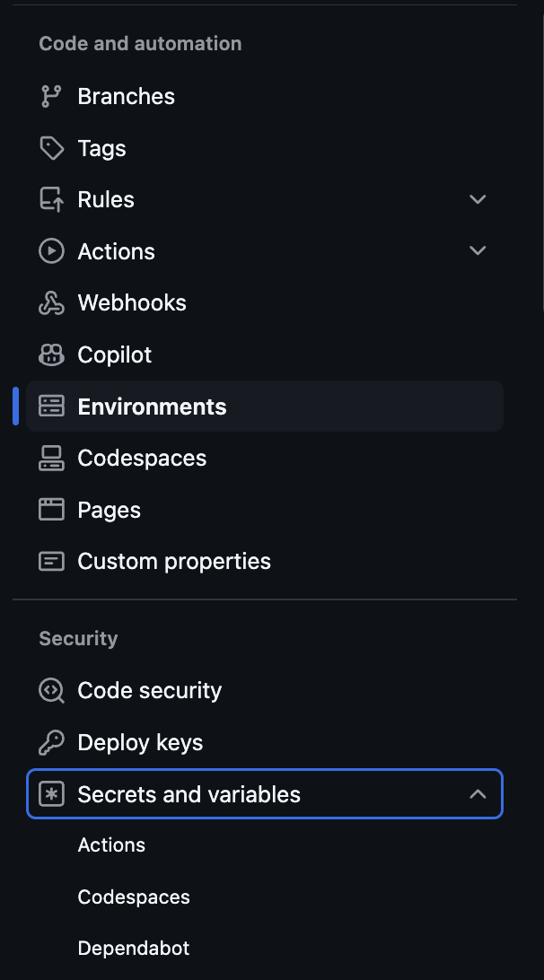The height and width of the screenshot is (980, 544).
Task: Select Dependabot secrets sub-item
Action: coord(134,948)
